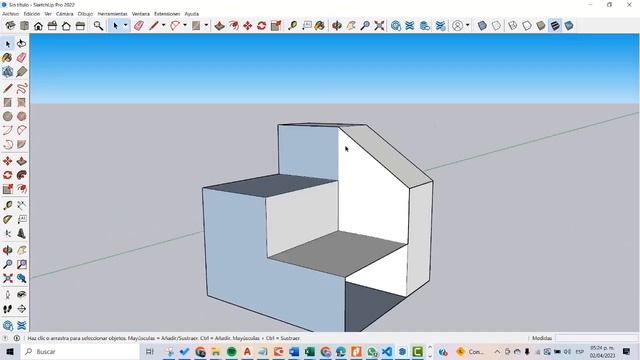The width and height of the screenshot is (640, 360).
Task: Open the Dibujo menu
Action: pyautogui.click(x=85, y=14)
